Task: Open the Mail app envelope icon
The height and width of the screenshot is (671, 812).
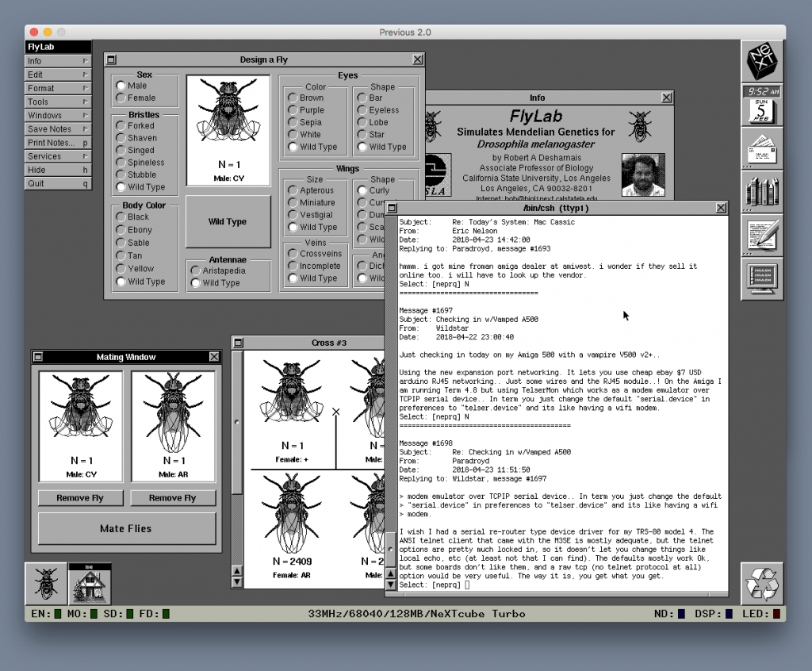Action: 762,148
